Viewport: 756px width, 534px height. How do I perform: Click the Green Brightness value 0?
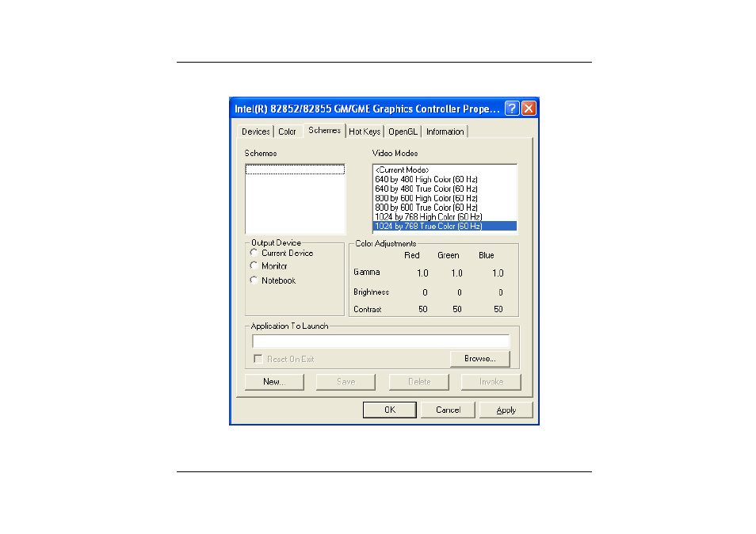tap(459, 292)
